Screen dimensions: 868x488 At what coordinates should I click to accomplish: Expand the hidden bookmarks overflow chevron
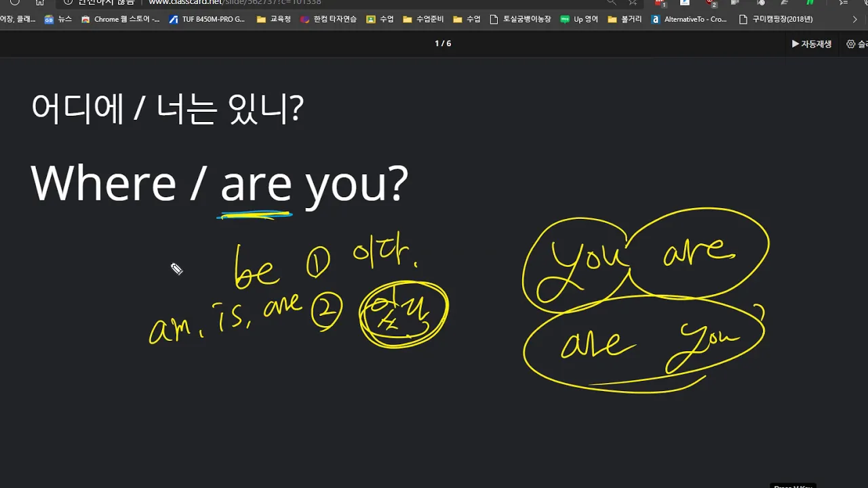click(x=855, y=19)
